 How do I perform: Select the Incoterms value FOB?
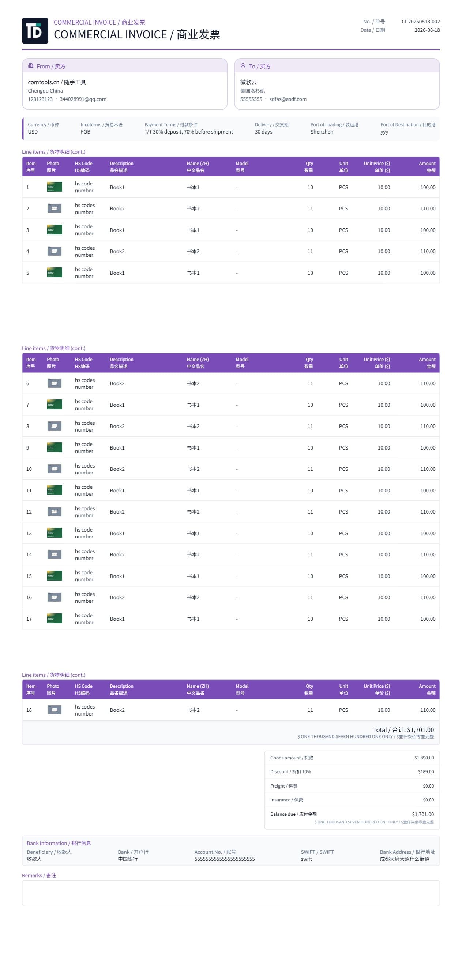pyautogui.click(x=86, y=132)
